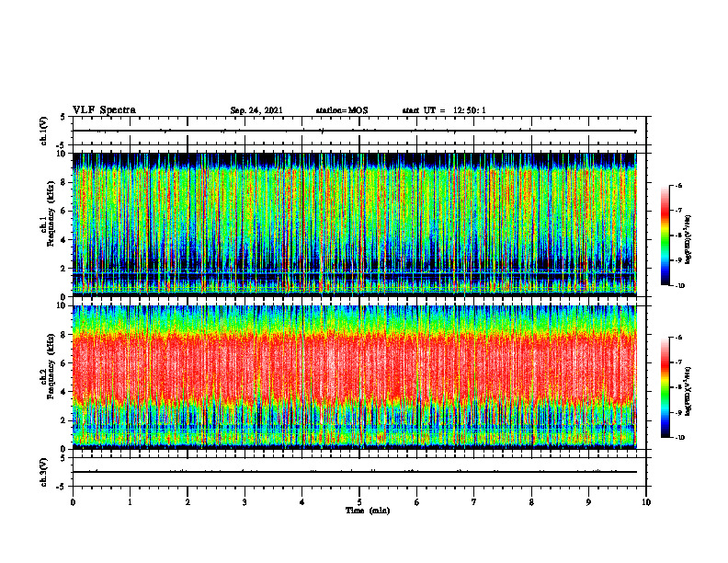
Task: Select the date text "Sep. 24, 2021"
Action: point(256,110)
